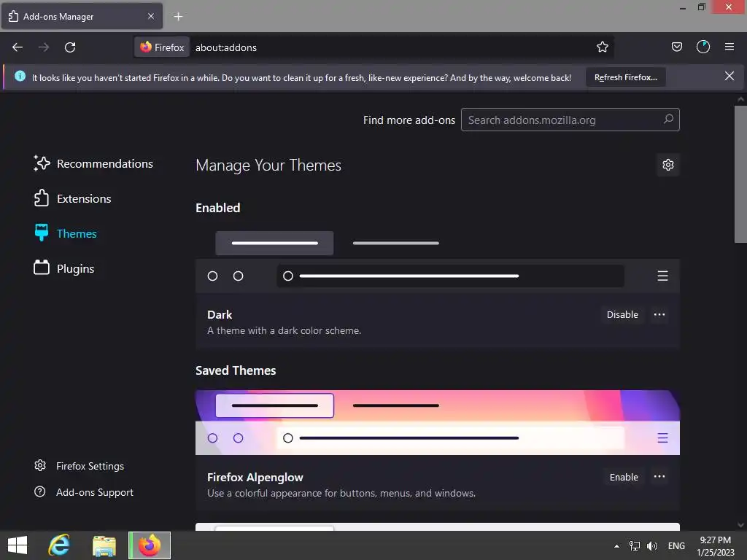
Task: Open the volume speaker tray icon
Action: click(x=651, y=545)
